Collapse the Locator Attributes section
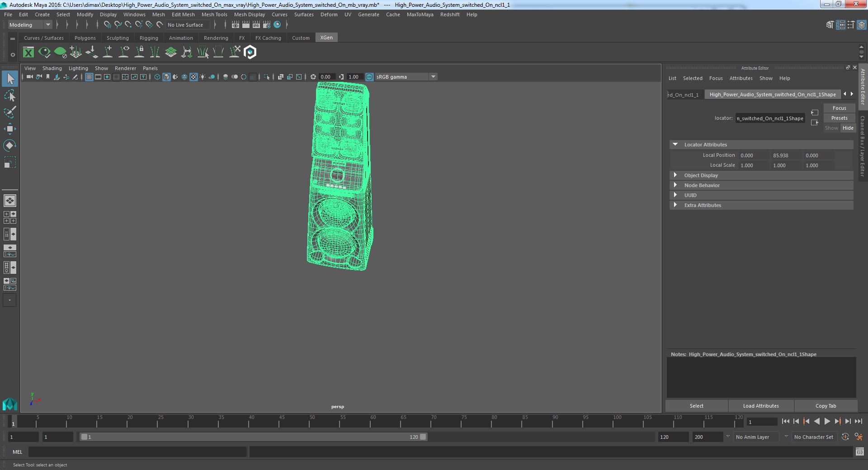The image size is (868, 470). pos(675,145)
